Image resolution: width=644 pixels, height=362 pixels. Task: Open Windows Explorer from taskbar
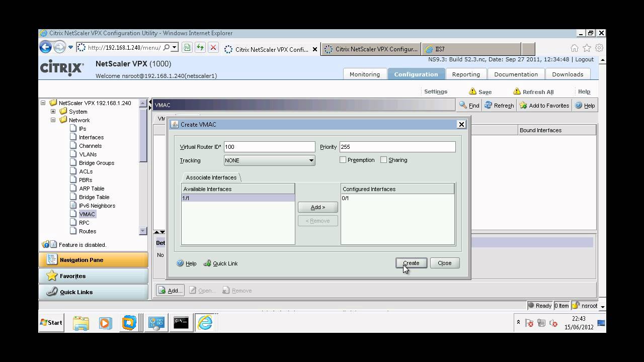80,323
